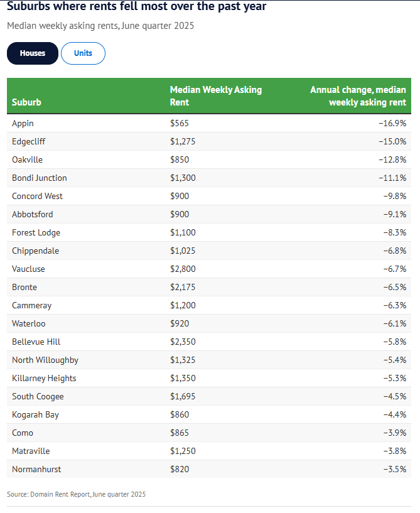Click Concord West in the table
This screenshot has height=513, width=420.
coord(37,196)
